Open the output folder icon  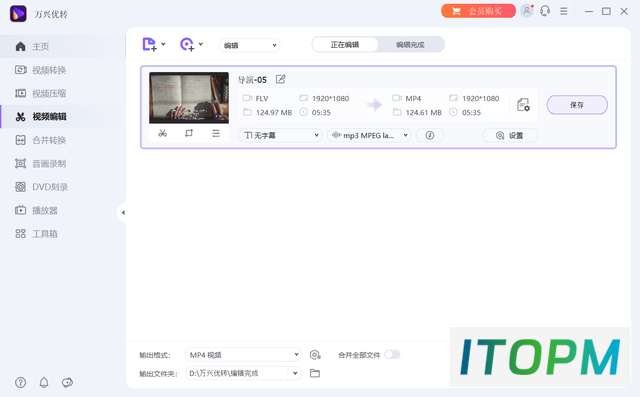(315, 373)
